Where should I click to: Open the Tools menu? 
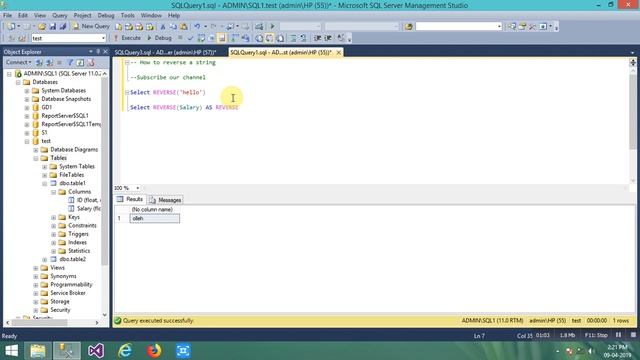127,15
